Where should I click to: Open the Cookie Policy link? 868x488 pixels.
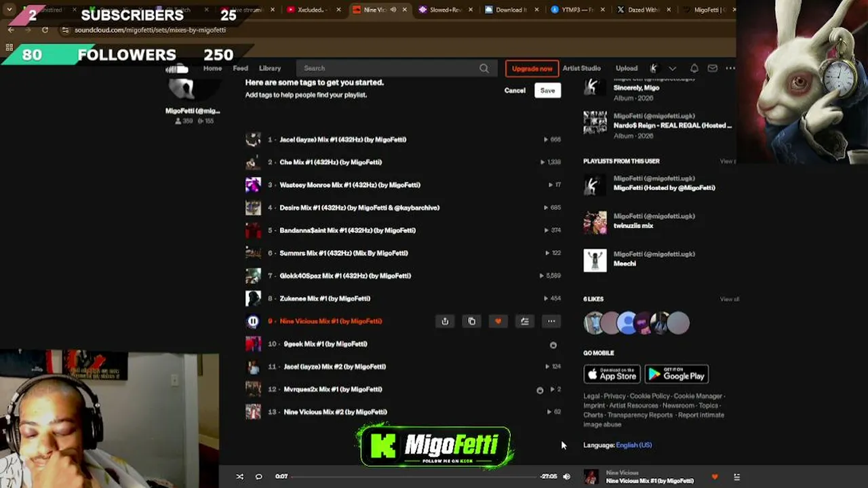650,396
